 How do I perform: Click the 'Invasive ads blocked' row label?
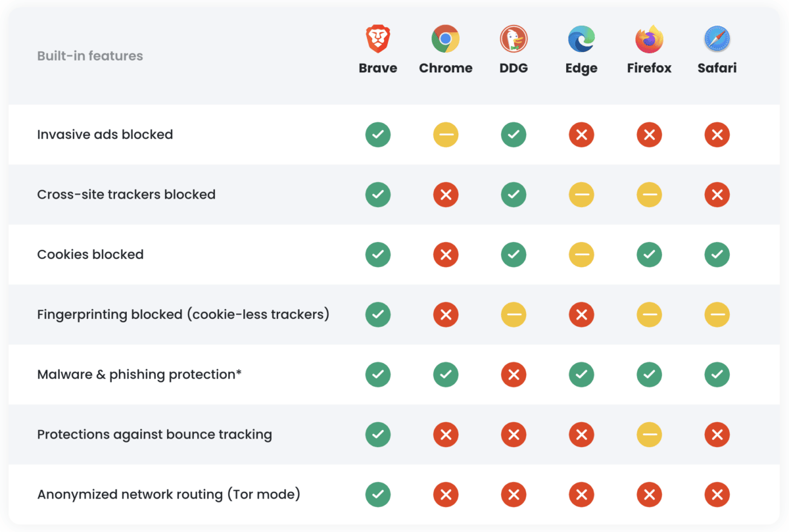[105, 135]
